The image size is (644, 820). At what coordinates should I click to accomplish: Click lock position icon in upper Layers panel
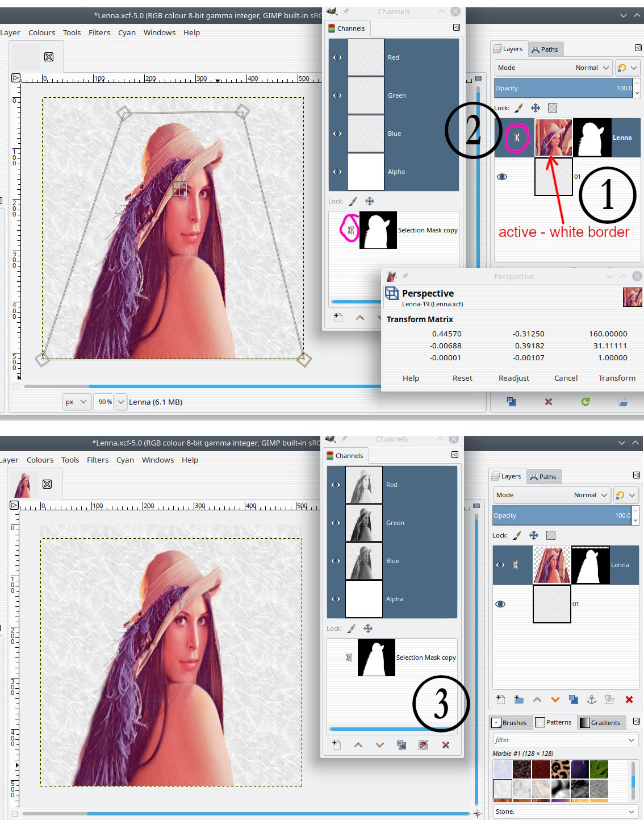[x=535, y=108]
